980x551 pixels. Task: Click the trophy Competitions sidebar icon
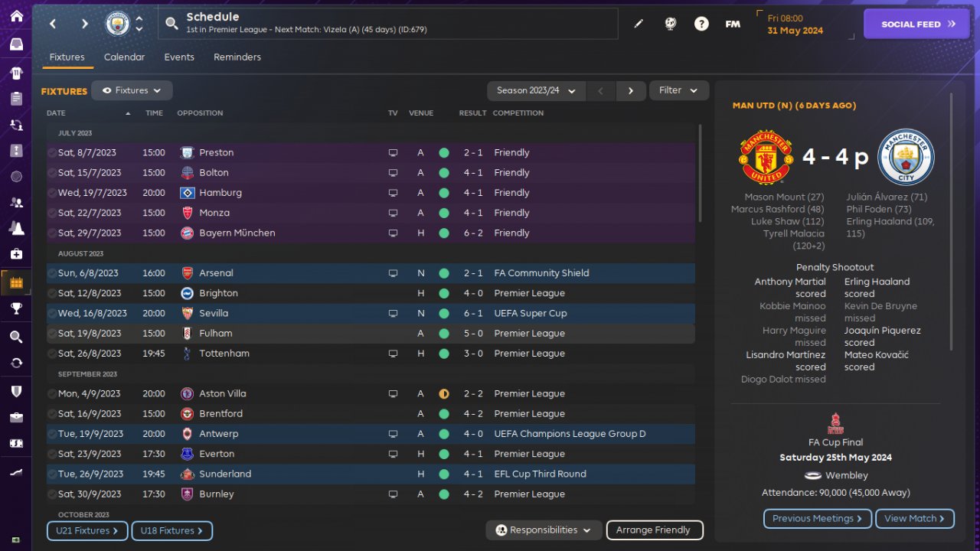(16, 308)
